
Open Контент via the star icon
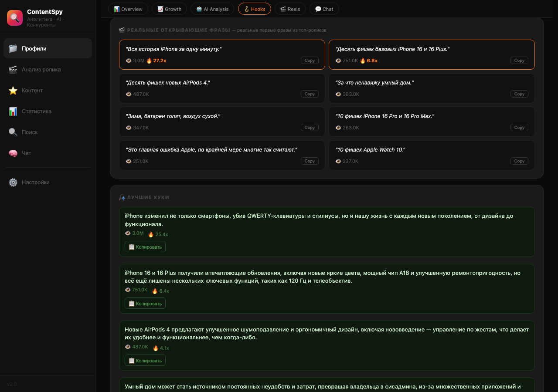pyautogui.click(x=12, y=90)
